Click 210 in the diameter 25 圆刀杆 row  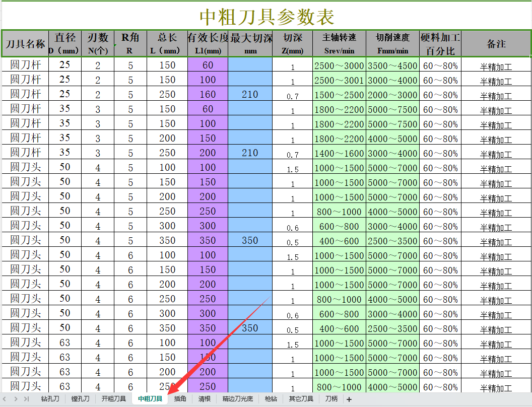point(250,94)
